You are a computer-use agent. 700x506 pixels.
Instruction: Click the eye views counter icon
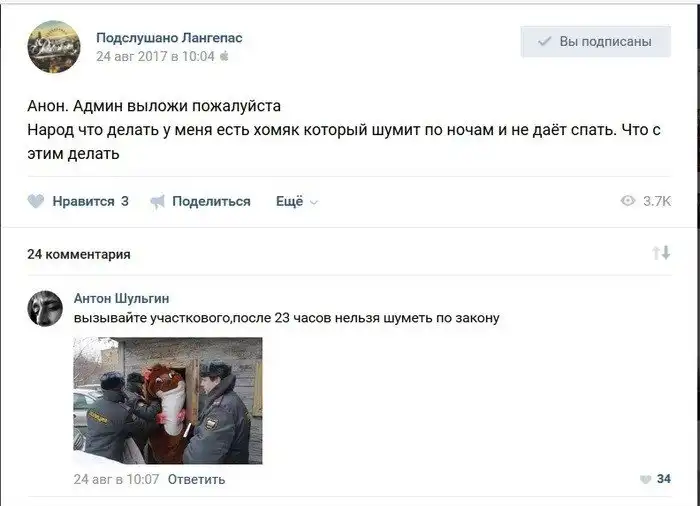[x=628, y=201]
